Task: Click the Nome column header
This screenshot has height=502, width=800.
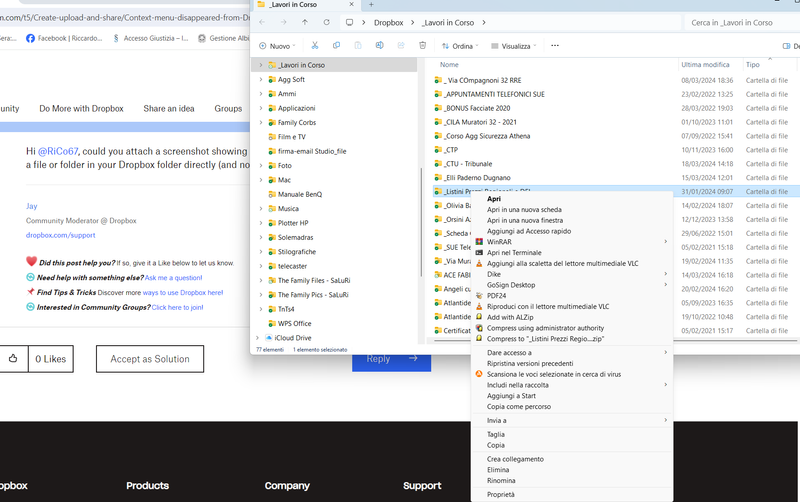Action: coord(449,65)
